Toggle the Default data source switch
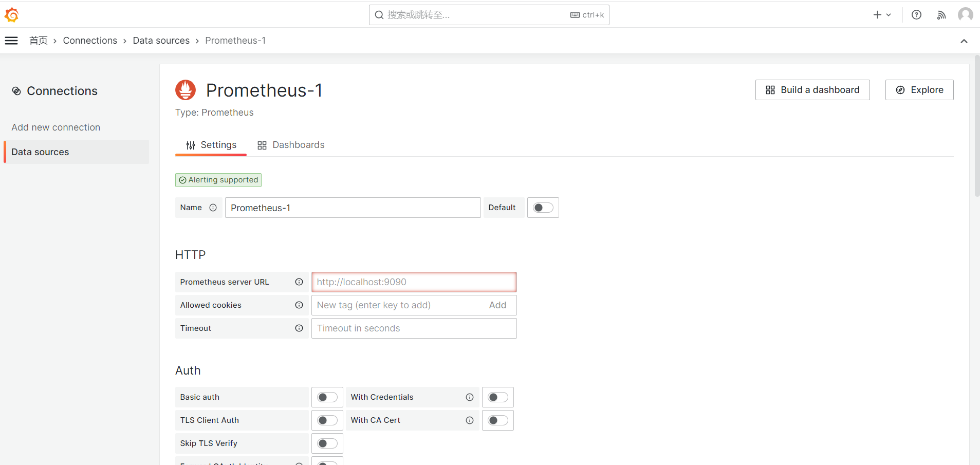 point(543,208)
